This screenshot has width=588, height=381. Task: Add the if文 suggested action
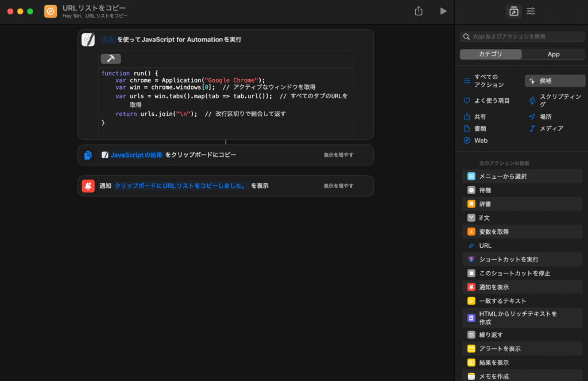tap(484, 218)
